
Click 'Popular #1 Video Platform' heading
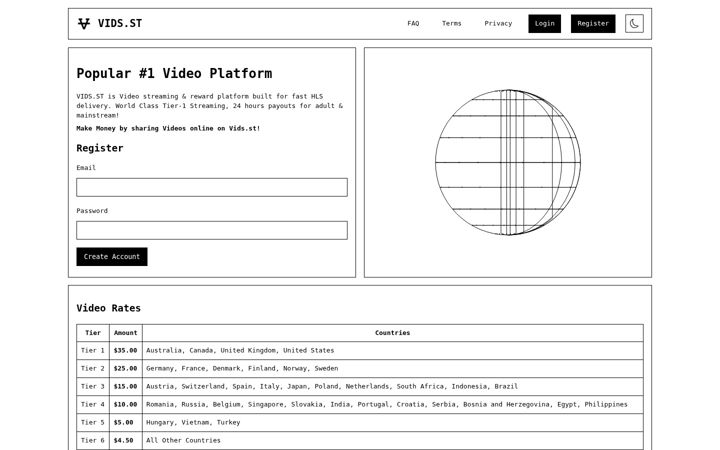click(x=174, y=73)
